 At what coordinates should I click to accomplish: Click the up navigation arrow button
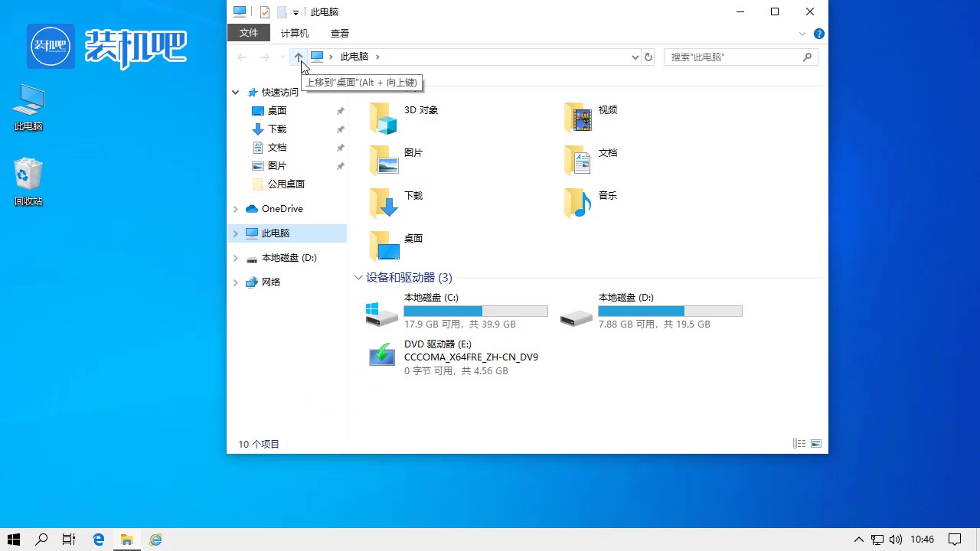298,57
